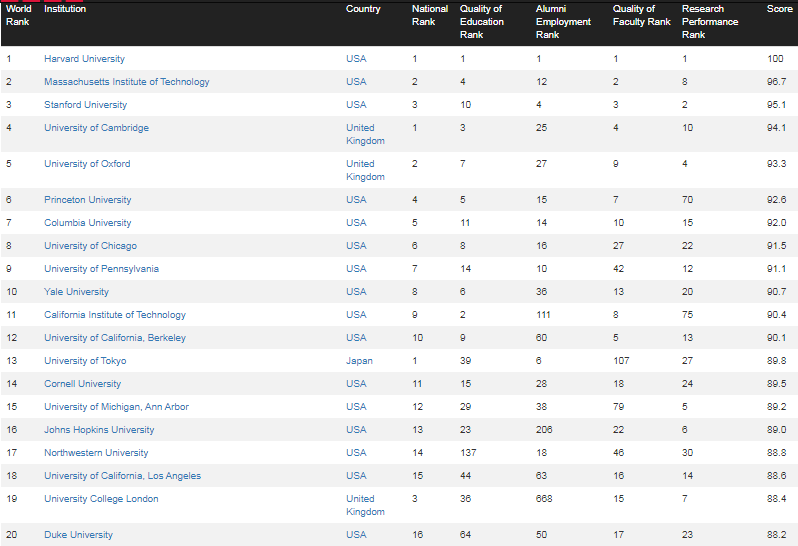This screenshot has height=546, width=798.
Task: Open the Stanford University link
Action: pos(85,104)
